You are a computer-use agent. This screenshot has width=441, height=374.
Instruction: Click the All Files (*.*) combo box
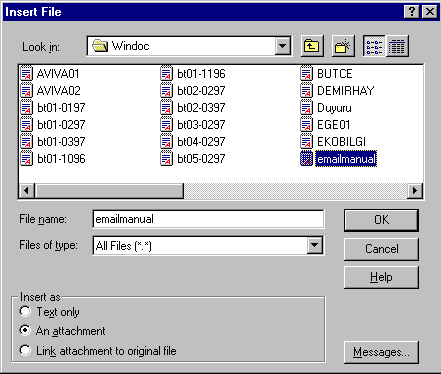[208, 246]
